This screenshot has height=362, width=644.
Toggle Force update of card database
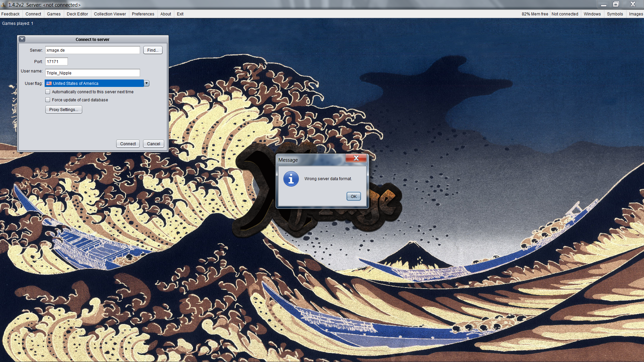(48, 100)
